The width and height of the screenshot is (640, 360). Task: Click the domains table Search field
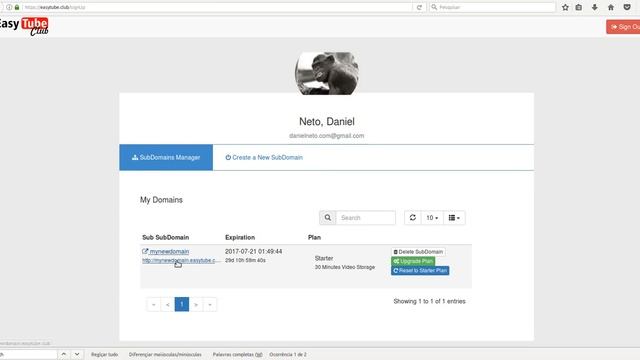(x=366, y=218)
